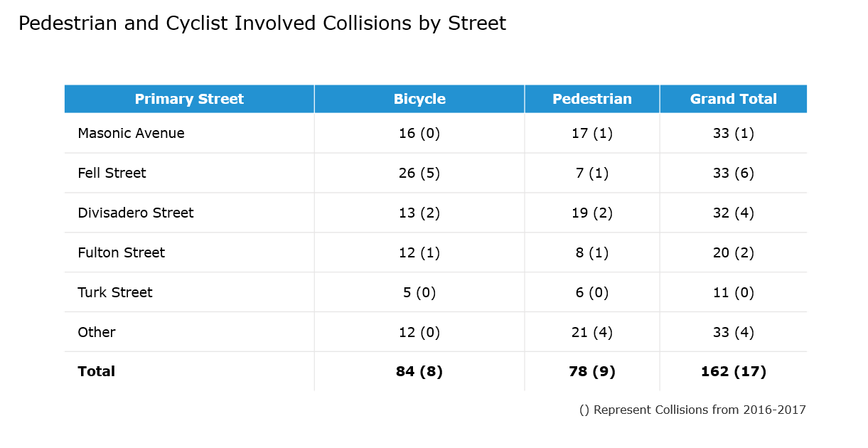868x448 pixels.
Task: Click the overall total 162 (17)
Action: [733, 371]
